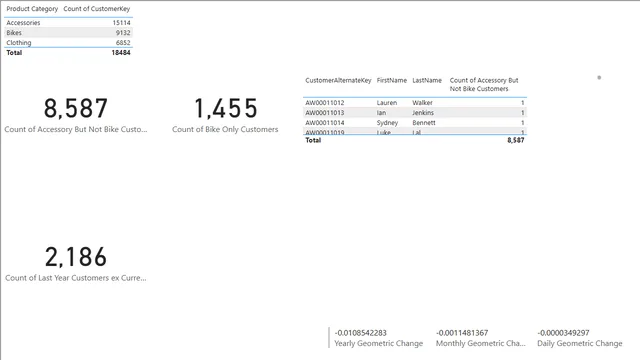Click the 15114 value for Accessories
The height and width of the screenshot is (360, 640).
121,23
